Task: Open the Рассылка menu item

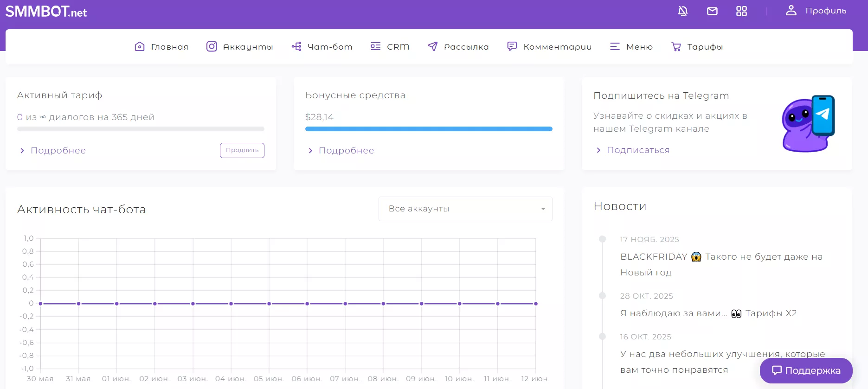Action: (466, 47)
